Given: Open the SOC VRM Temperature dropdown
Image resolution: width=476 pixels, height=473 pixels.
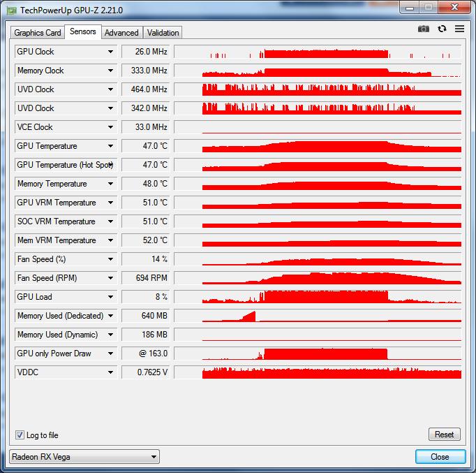Looking at the screenshot, I should click(110, 221).
